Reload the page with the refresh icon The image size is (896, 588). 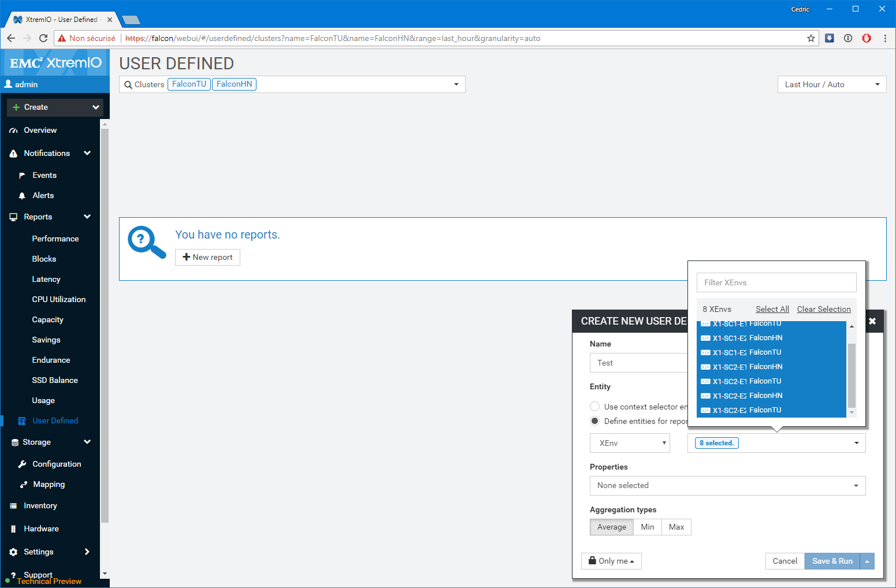[43, 38]
